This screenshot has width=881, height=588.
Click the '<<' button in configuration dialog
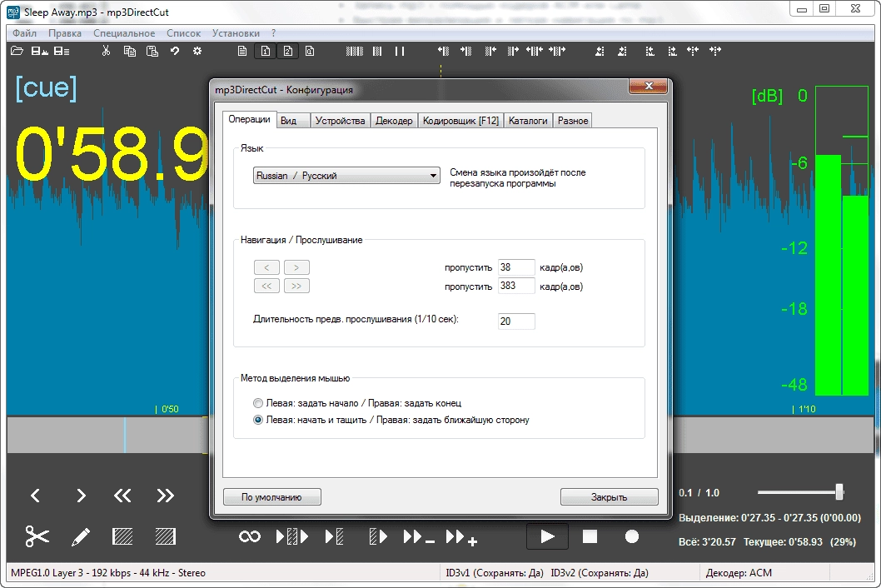267,287
